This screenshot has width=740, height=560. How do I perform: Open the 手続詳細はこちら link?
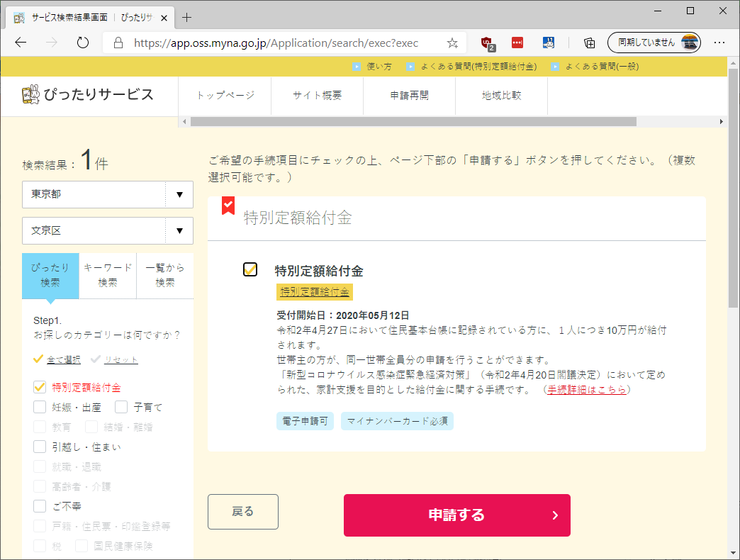[587, 390]
